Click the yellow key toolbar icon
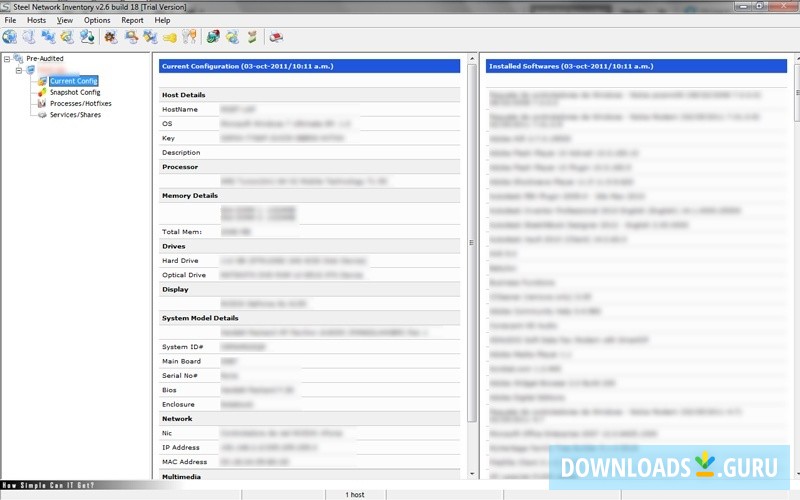This screenshot has width=800, height=500. coord(170,37)
